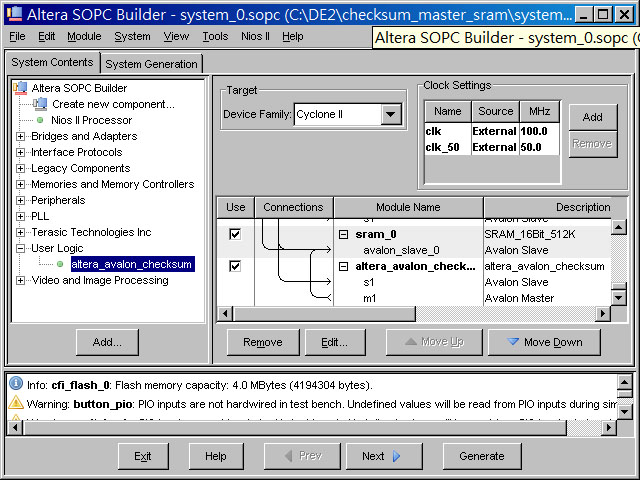Click the green dot beside altera_avalon_checksum in tree
This screenshot has width=640, height=480.
pos(60,264)
